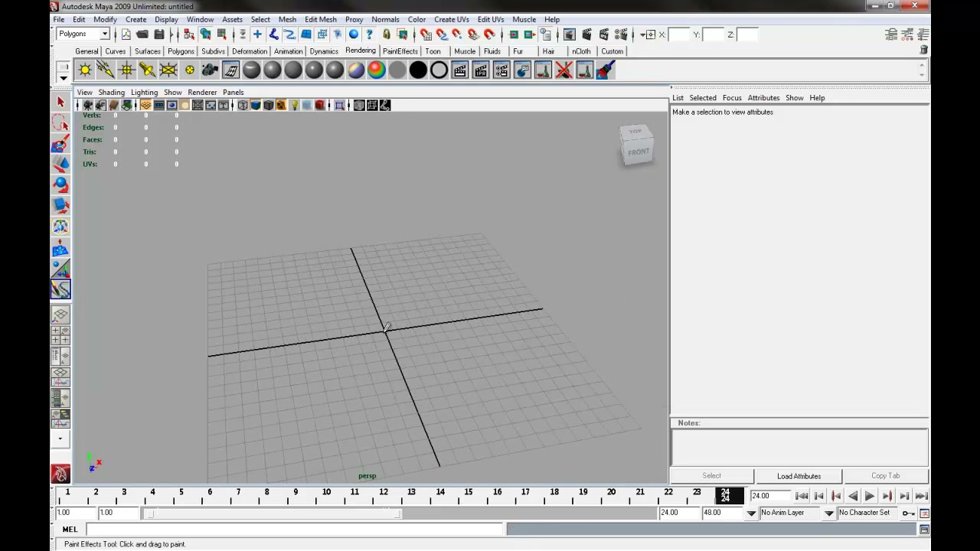Viewport: 980px width, 551px height.
Task: Click Select camera icon in panel toolbar
Action: click(88, 105)
